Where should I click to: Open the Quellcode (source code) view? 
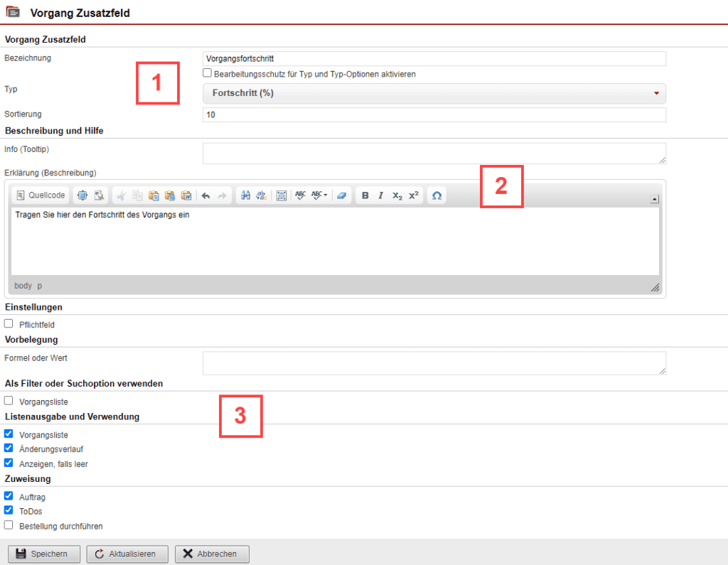40,195
